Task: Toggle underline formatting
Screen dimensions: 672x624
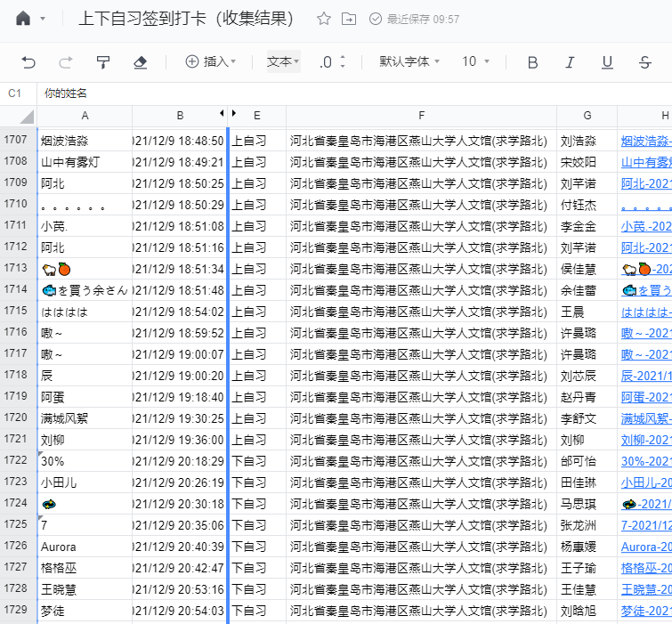Action: tap(607, 61)
